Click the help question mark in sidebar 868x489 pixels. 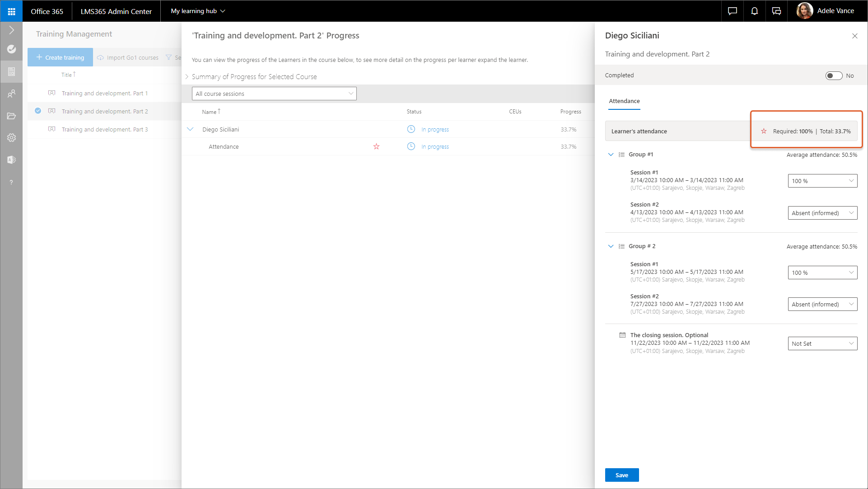[11, 183]
